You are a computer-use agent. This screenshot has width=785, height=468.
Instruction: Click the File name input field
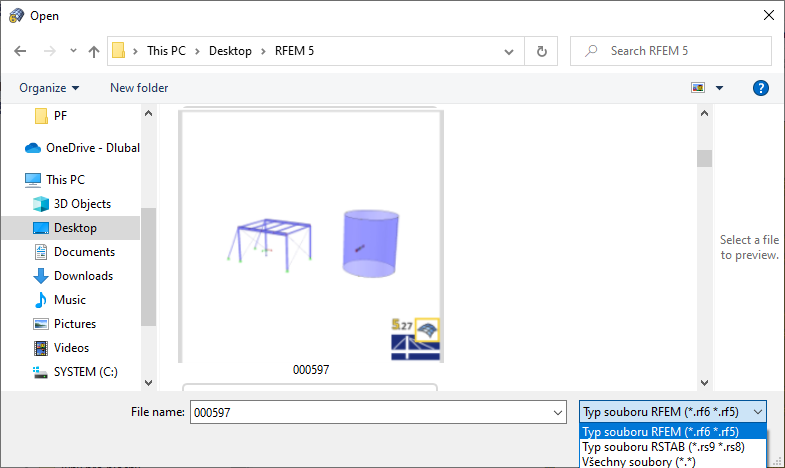378,412
